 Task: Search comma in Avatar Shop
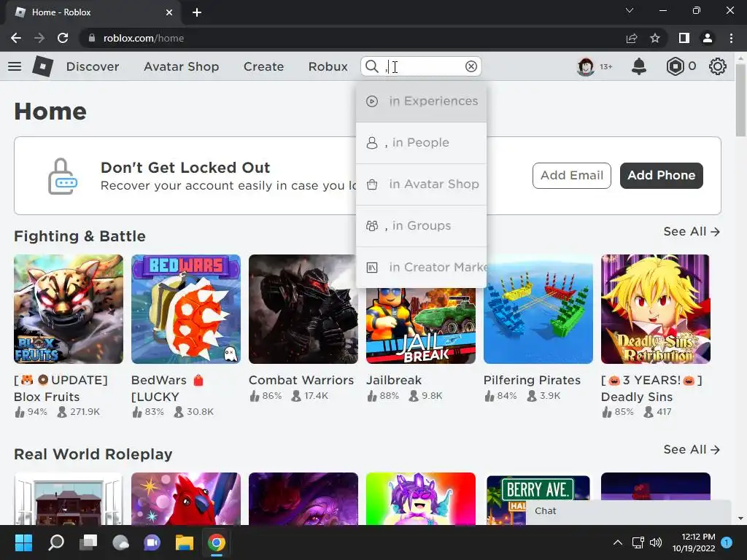[x=421, y=184]
